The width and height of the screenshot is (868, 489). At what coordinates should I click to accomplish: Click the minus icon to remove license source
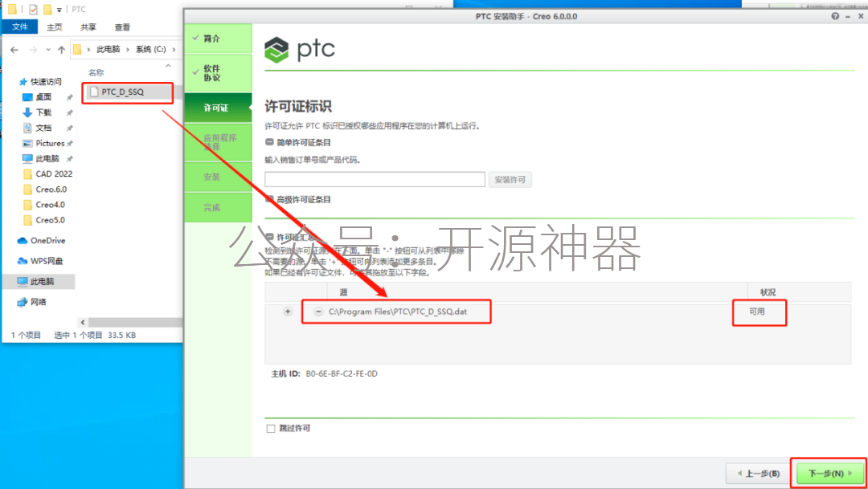pos(318,312)
